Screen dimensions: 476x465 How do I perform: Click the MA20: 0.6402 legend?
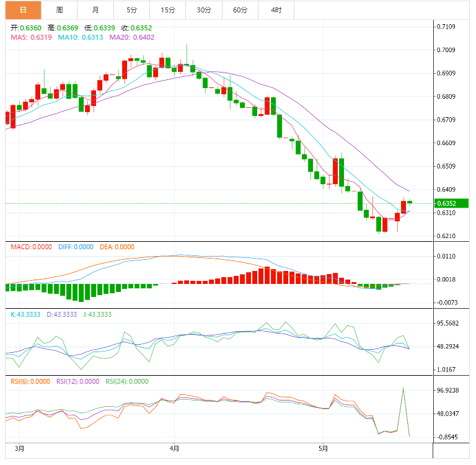coord(132,37)
